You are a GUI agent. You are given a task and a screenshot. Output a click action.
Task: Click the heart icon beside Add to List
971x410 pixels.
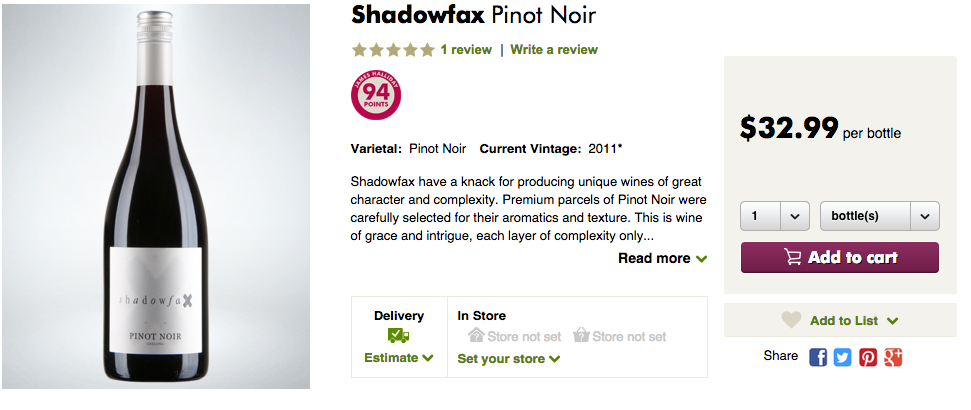pos(791,320)
